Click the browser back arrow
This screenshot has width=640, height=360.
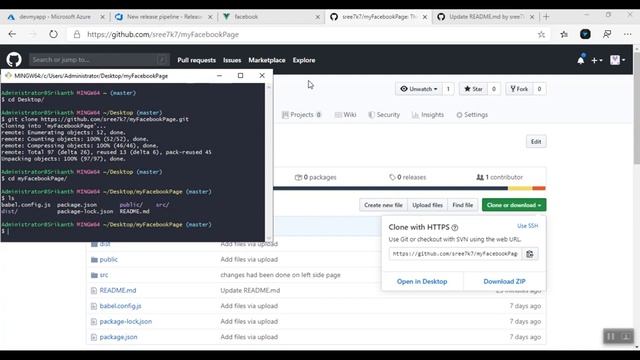(x=12, y=34)
